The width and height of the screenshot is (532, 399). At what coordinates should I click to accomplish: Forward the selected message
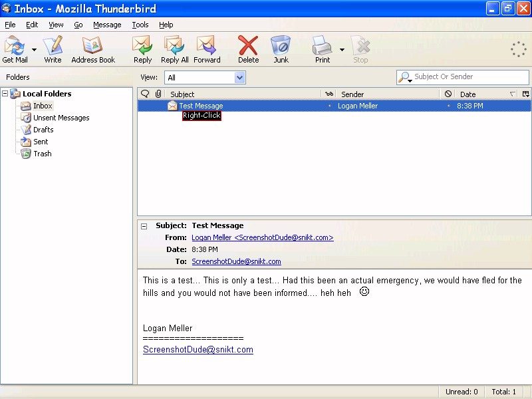(207, 49)
